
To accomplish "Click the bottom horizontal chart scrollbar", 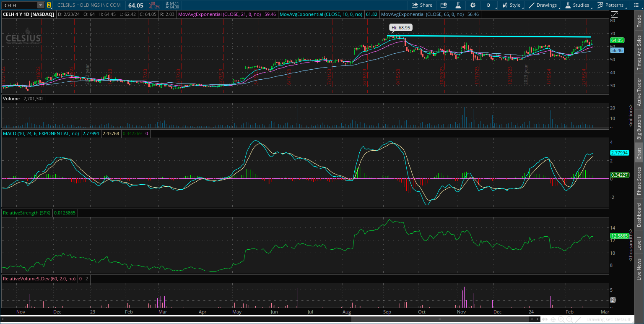I will (439, 319).
